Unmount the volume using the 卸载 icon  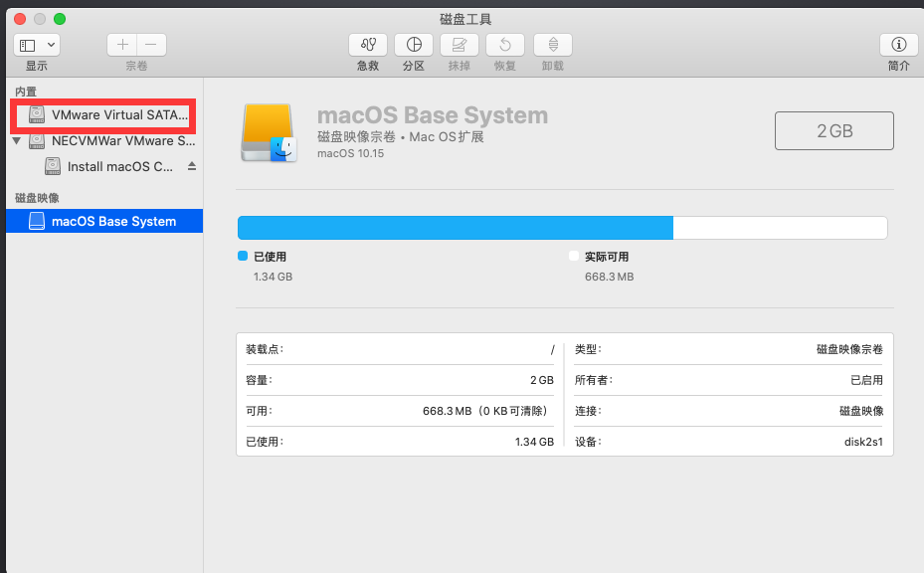552,45
